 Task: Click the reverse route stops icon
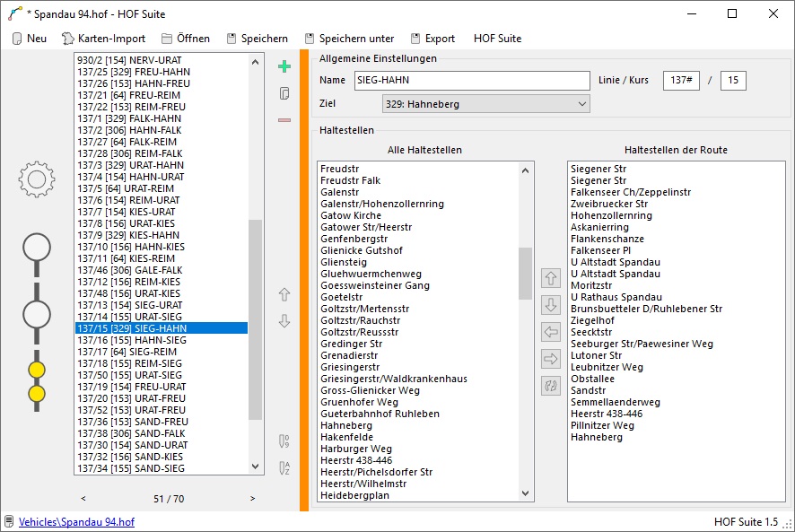pyautogui.click(x=552, y=387)
